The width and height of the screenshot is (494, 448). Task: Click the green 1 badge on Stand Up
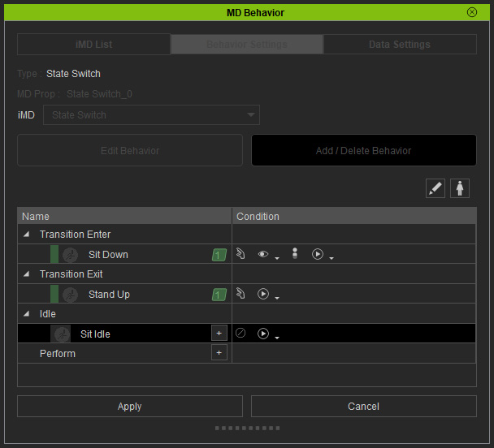click(219, 295)
